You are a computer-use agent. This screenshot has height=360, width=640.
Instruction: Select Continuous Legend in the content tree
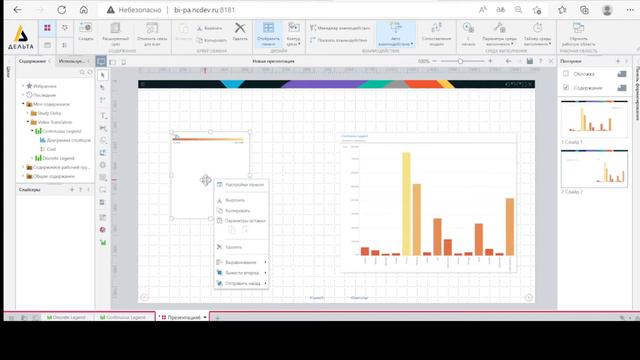pyautogui.click(x=58, y=131)
